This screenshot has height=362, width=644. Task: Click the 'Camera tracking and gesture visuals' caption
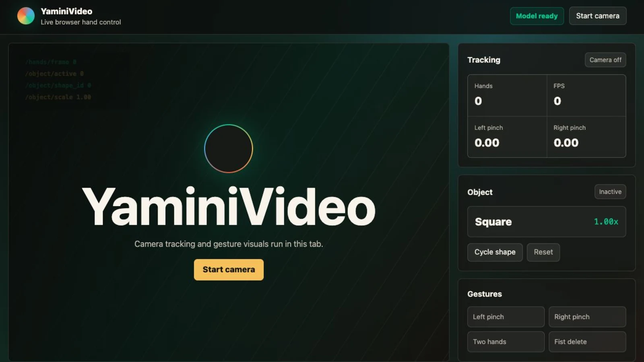tap(229, 244)
